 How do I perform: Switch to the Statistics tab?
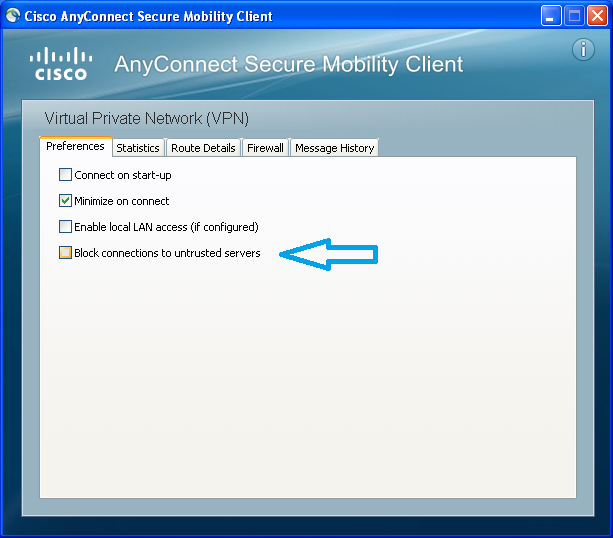(x=138, y=148)
